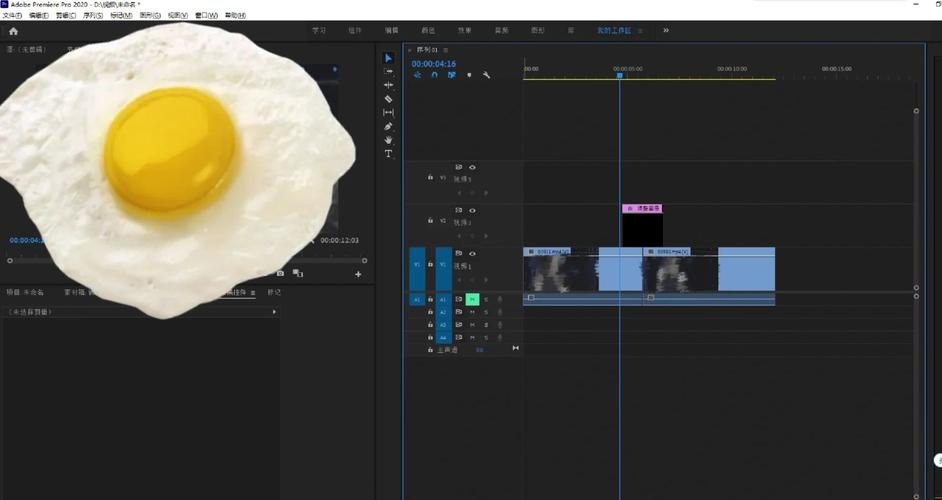
Task: Open the File (文件) menu
Action: [12, 15]
